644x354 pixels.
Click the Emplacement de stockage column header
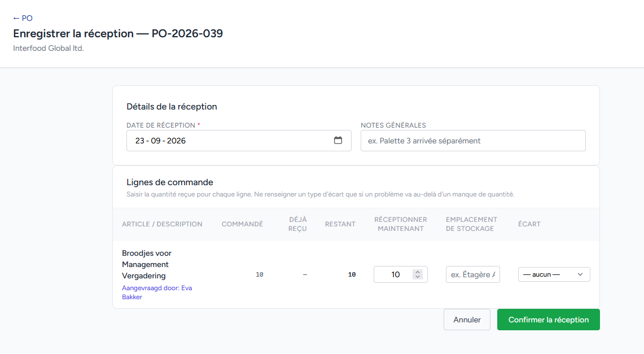(x=471, y=224)
